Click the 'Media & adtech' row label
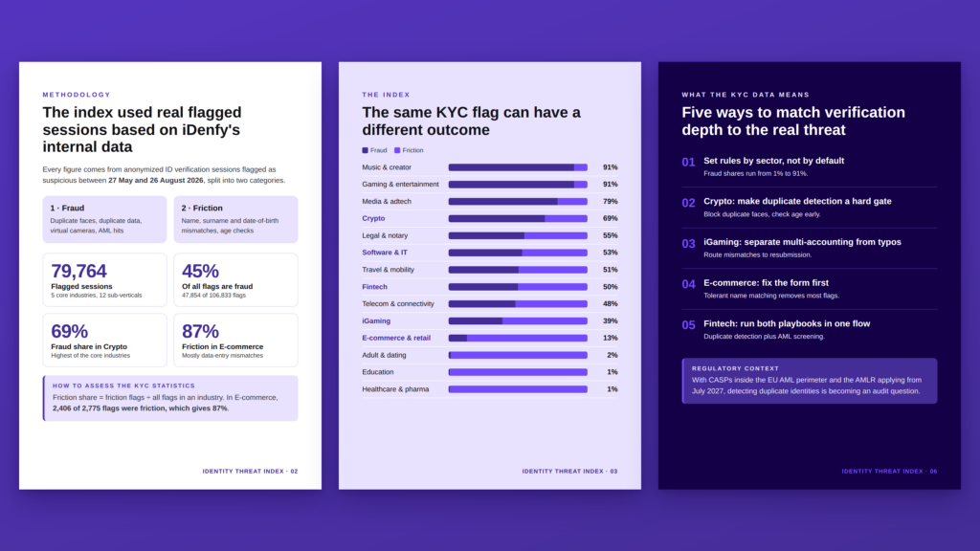Screen dimensions: 980x551 pos(387,202)
